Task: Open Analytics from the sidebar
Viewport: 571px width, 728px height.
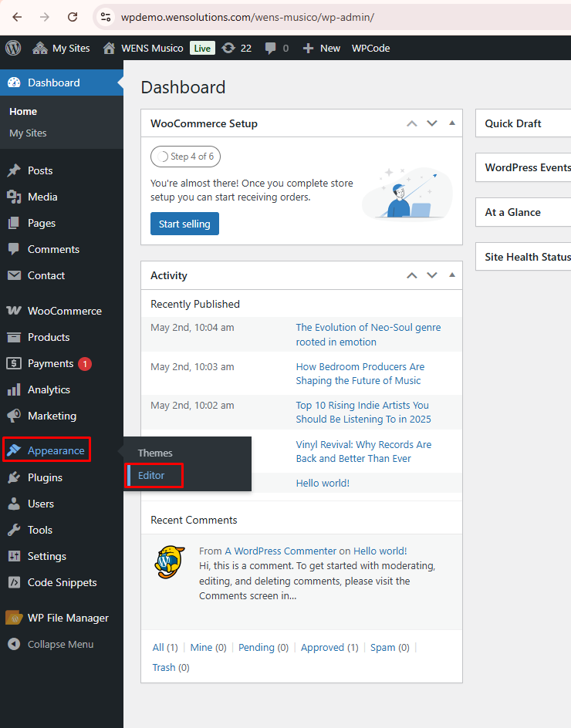Action: pyautogui.click(x=62, y=389)
